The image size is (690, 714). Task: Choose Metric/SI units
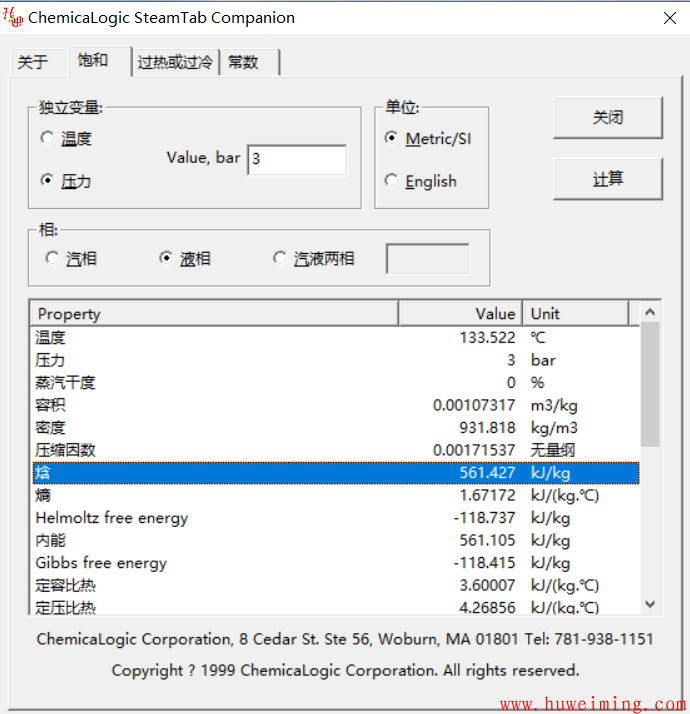click(x=428, y=138)
